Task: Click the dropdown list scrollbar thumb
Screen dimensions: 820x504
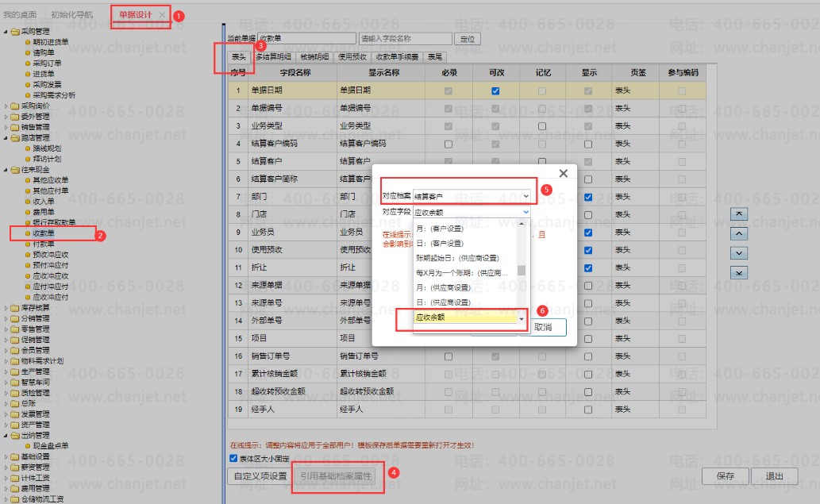Action: click(x=522, y=271)
